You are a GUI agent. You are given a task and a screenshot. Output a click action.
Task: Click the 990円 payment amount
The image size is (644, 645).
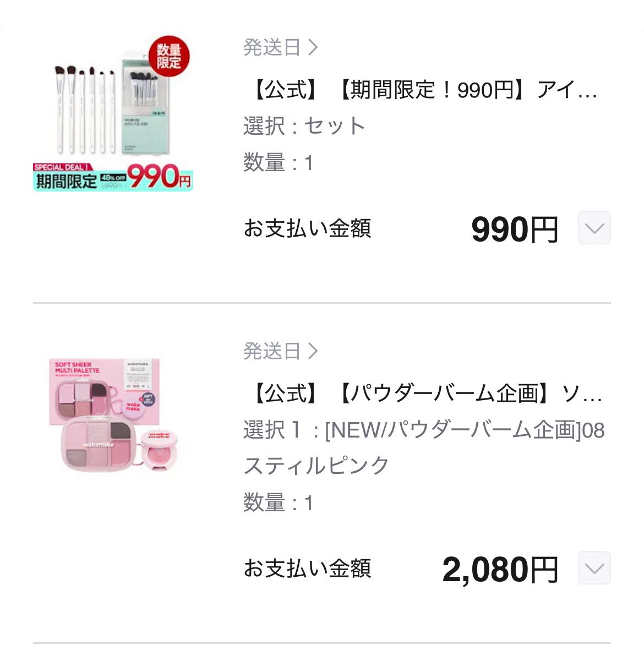tap(515, 229)
